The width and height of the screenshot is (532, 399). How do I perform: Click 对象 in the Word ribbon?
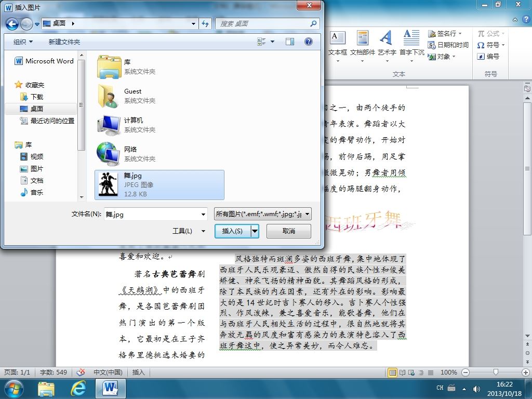click(x=442, y=56)
